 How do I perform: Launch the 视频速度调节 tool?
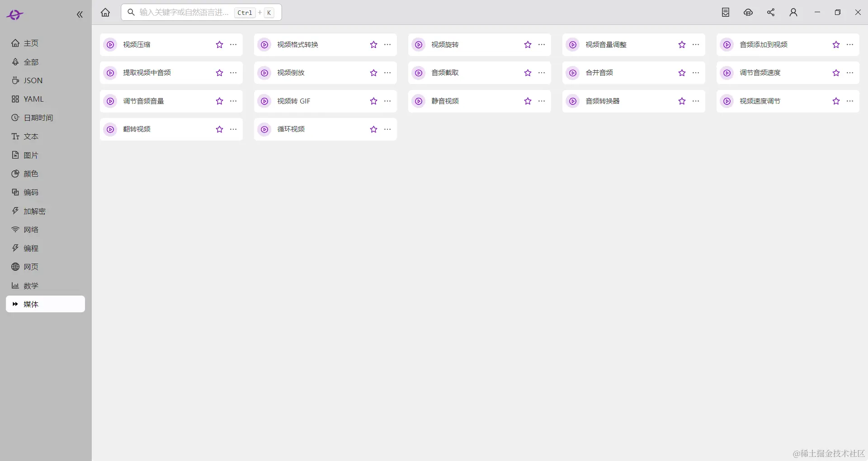coord(788,101)
